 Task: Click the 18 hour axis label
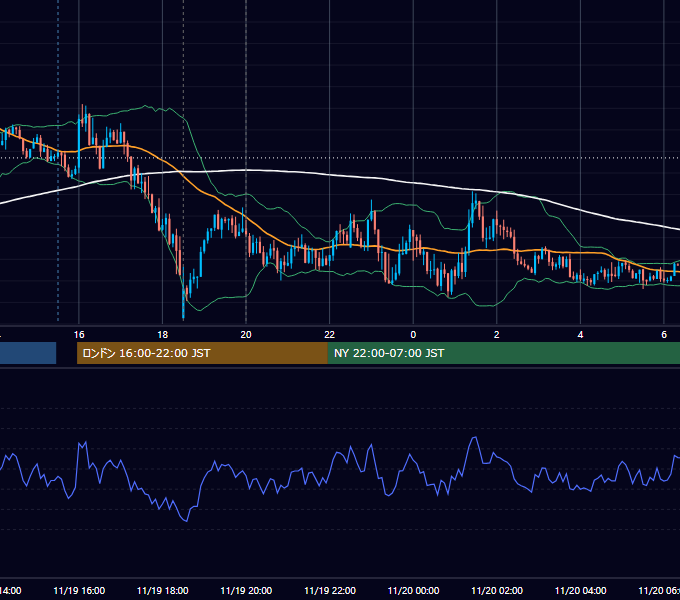[163, 335]
